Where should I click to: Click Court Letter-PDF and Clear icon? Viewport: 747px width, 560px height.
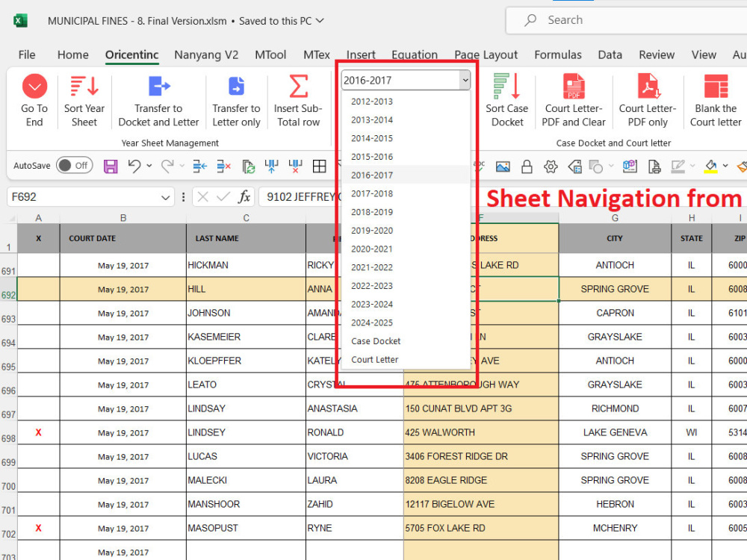pyautogui.click(x=574, y=87)
